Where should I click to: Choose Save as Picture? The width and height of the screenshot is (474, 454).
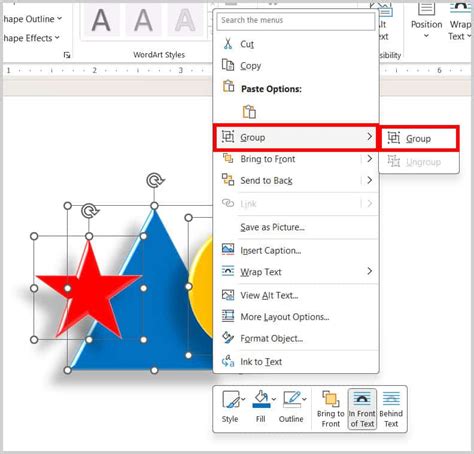(x=295, y=227)
